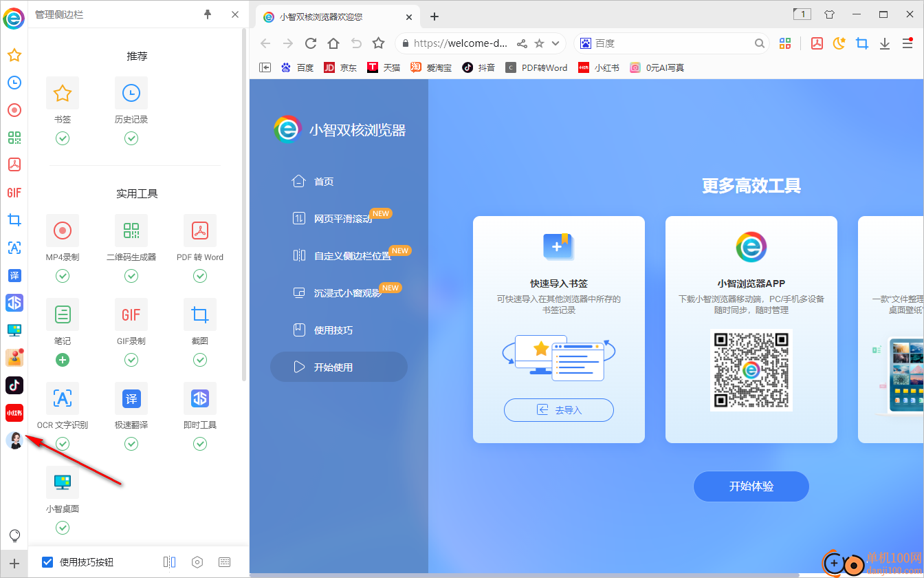Open the bookmarks star in the sidebar strip
Screen dimensions: 924x578
[x=14, y=55]
